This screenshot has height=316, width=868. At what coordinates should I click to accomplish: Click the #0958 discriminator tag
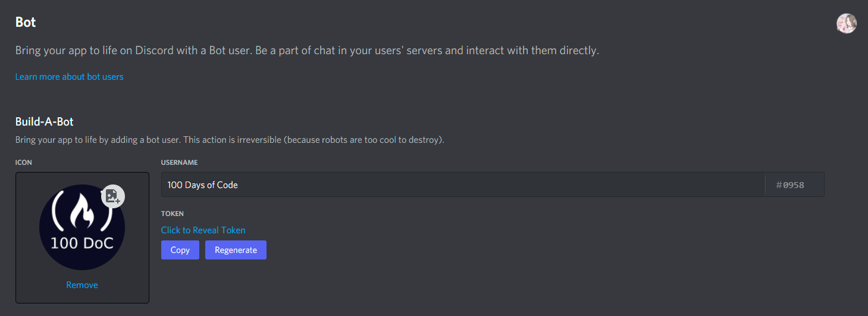click(x=790, y=185)
